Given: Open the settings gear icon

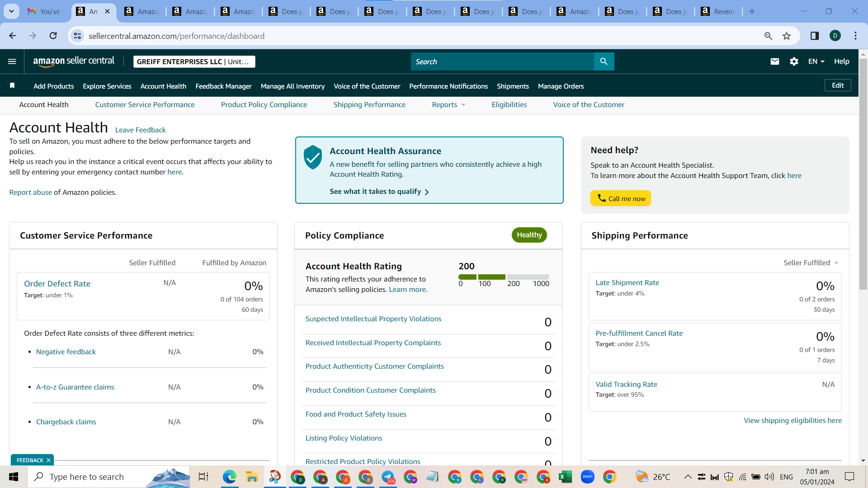Looking at the screenshot, I should 794,61.
